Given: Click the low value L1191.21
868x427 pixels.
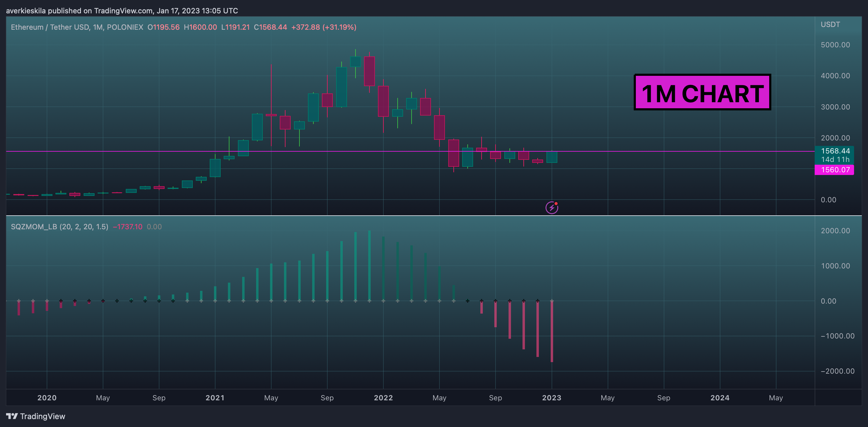Looking at the screenshot, I should (235, 27).
